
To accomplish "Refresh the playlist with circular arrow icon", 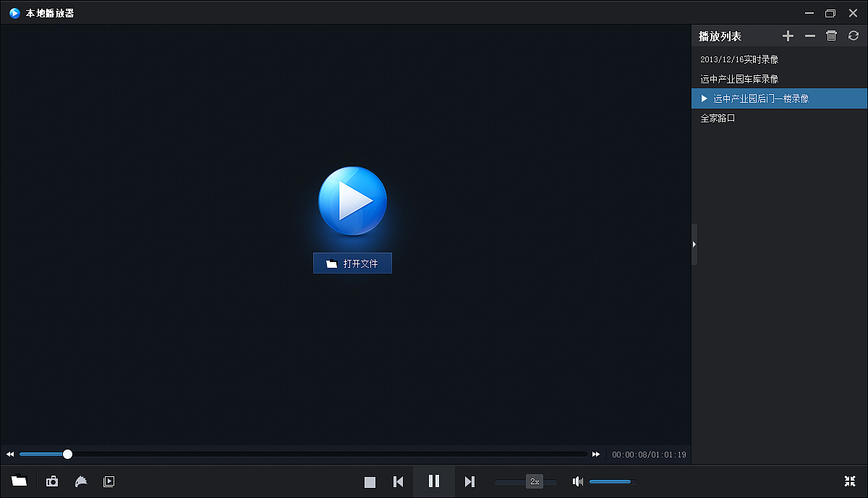I will coord(854,35).
